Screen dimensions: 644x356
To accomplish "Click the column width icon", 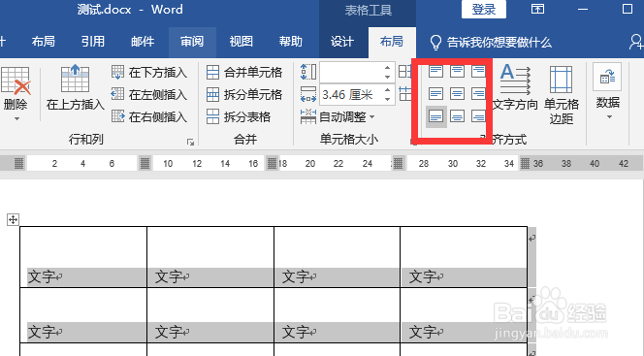I will [308, 94].
